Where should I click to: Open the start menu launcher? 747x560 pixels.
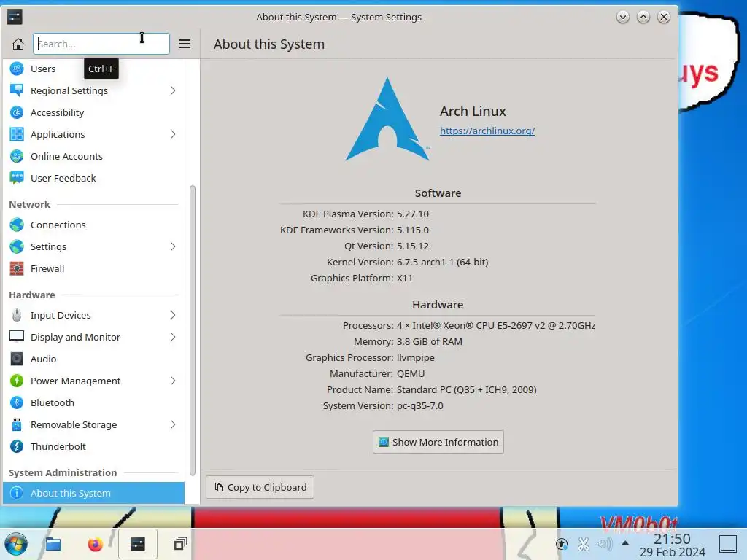[x=16, y=544]
